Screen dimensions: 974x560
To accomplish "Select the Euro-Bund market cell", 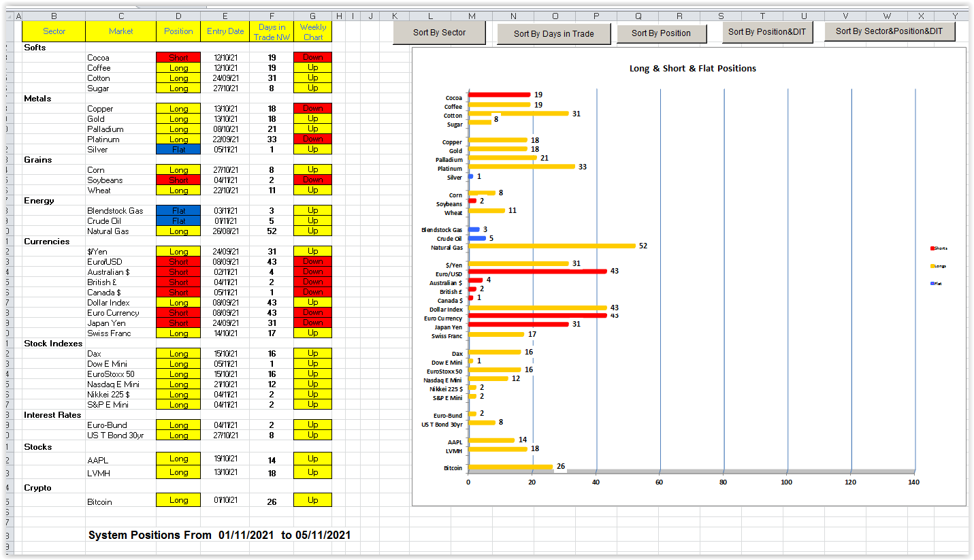I will pyautogui.click(x=121, y=425).
